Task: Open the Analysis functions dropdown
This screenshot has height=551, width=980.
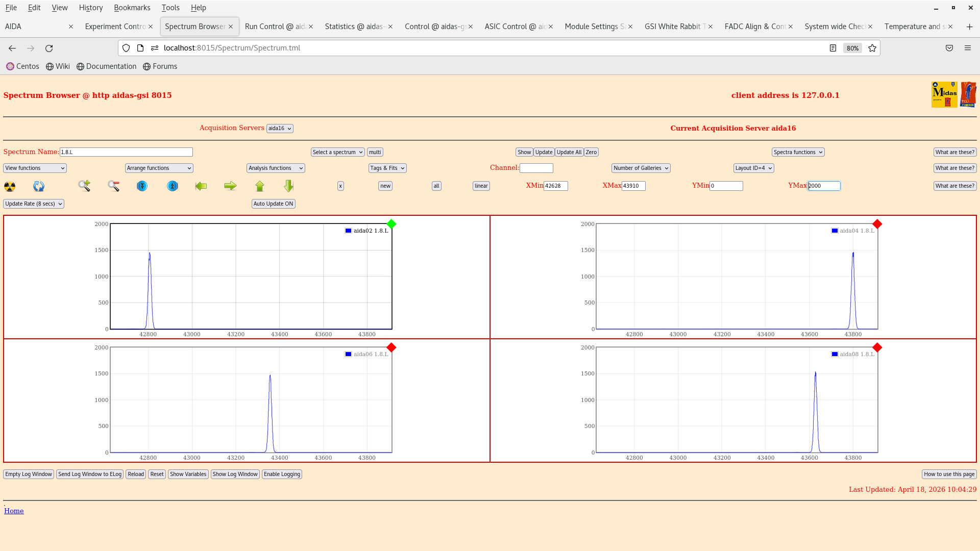Action: (x=275, y=168)
